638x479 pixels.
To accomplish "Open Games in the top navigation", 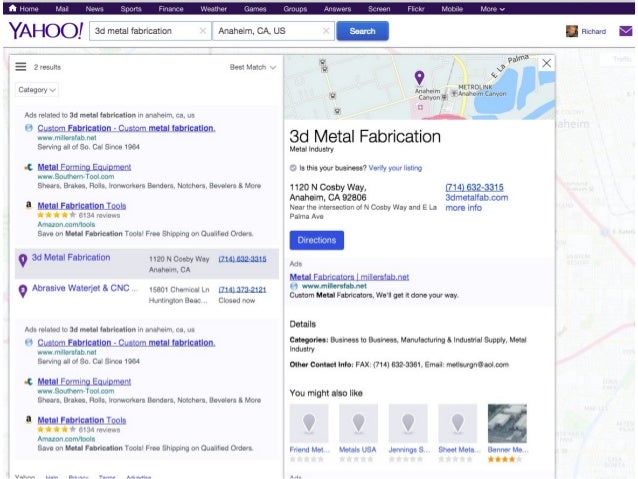I will (x=255, y=9).
